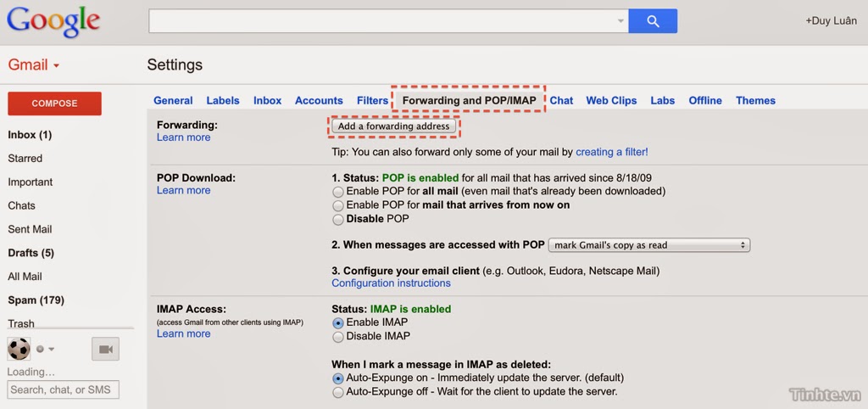Choose Auto-Expunge on option
868x409 pixels.
(338, 379)
